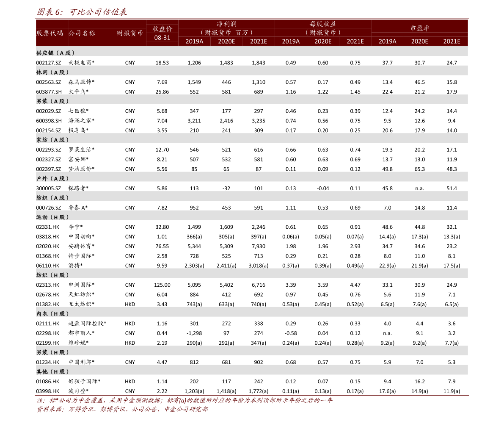Select company name 南极电商*
Image resolution: width=504 pixels, height=421 pixels.
click(x=81, y=63)
